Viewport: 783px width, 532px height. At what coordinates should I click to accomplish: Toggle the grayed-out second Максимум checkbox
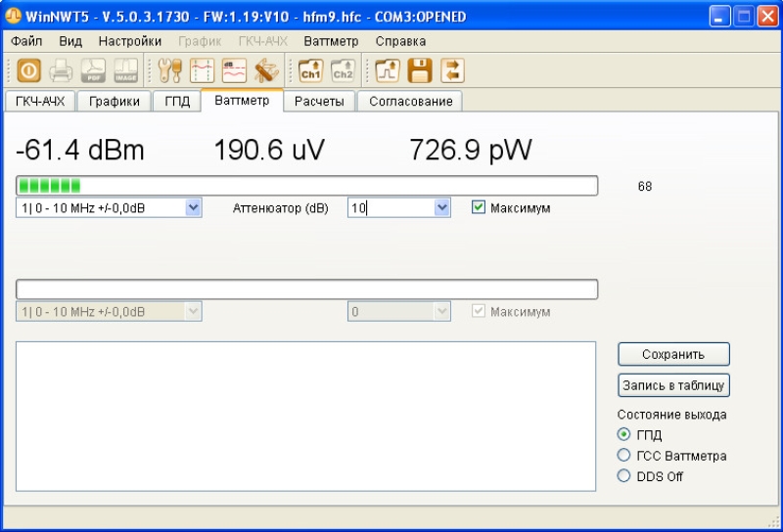pos(478,311)
